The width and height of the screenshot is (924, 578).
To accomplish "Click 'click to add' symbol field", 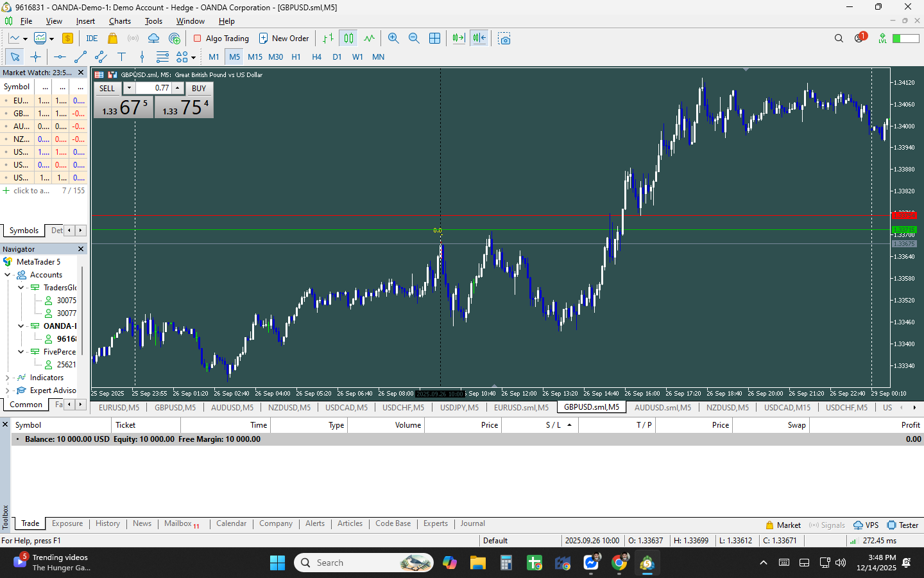I will 31,191.
